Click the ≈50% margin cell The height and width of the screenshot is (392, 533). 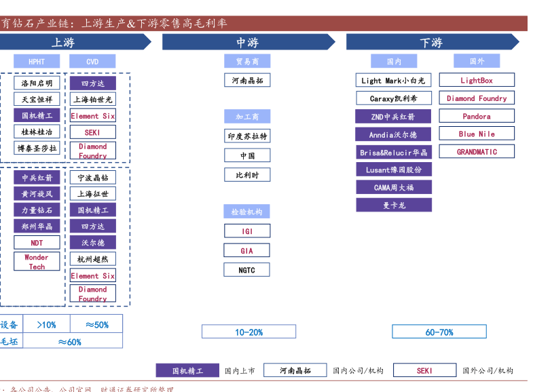[97, 324]
